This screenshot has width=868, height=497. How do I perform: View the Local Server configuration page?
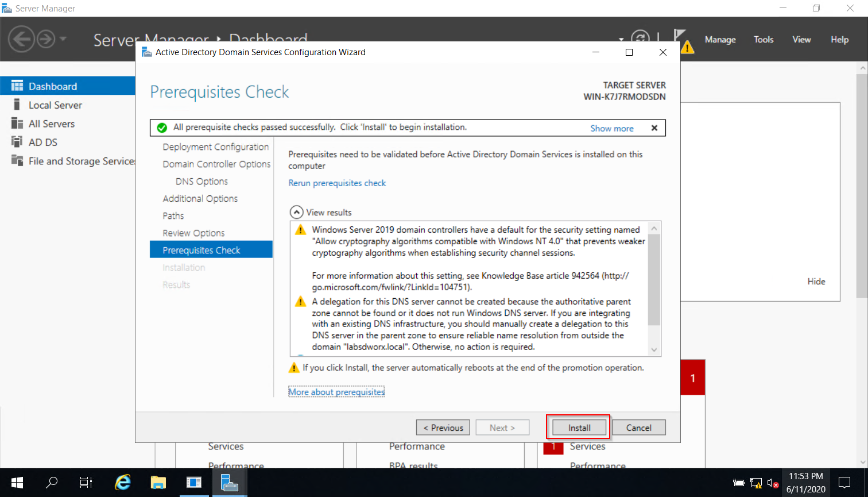point(55,105)
